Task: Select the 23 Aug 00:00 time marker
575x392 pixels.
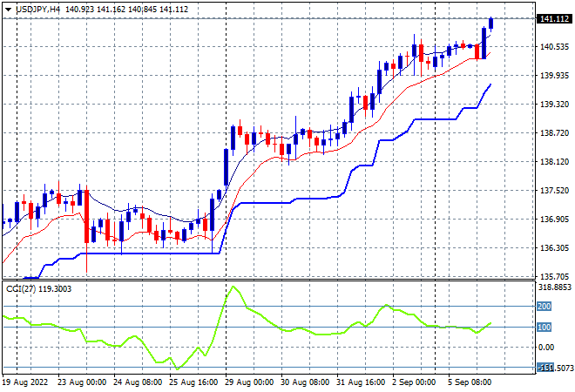Action: click(82, 382)
